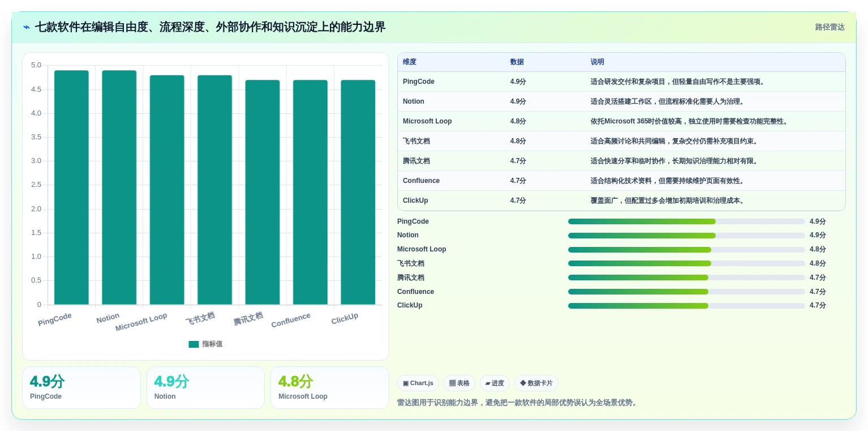Click the Microsoft Loop progress bar

click(x=686, y=250)
